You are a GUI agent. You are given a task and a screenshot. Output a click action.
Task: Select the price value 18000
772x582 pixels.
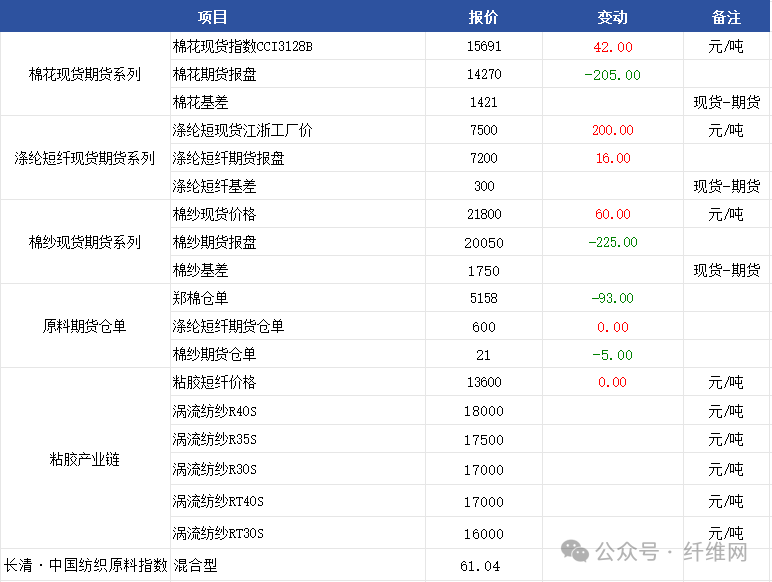pyautogui.click(x=484, y=411)
